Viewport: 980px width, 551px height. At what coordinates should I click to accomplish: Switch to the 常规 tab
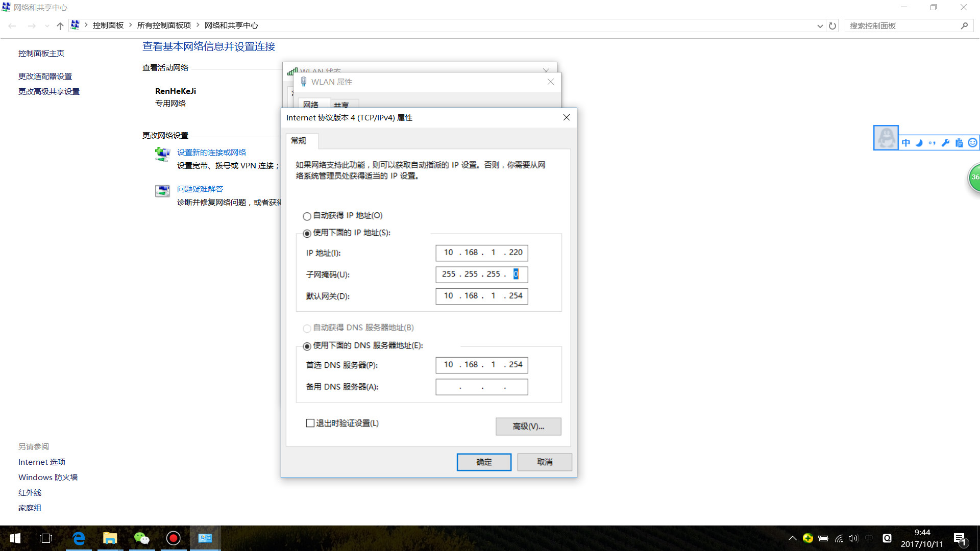tap(299, 141)
